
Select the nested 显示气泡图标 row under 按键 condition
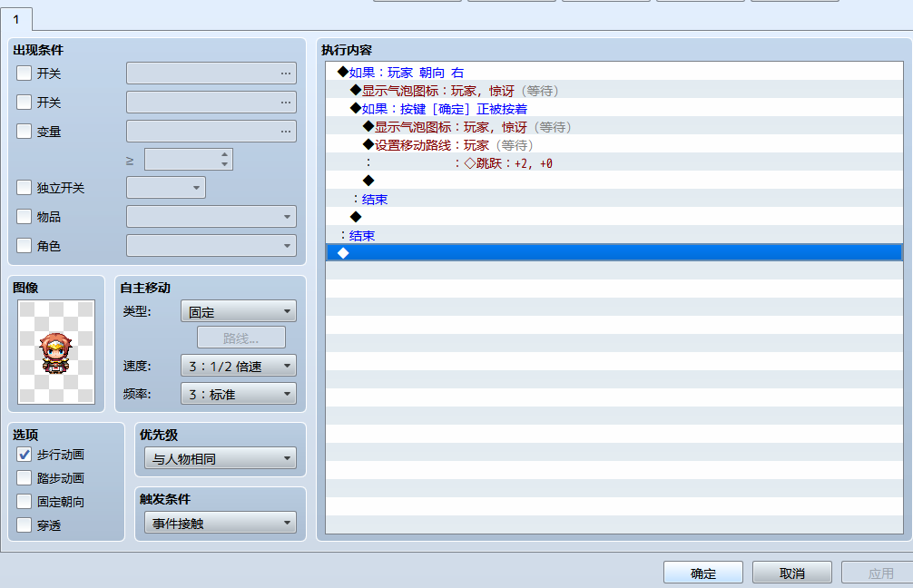tap(614, 126)
